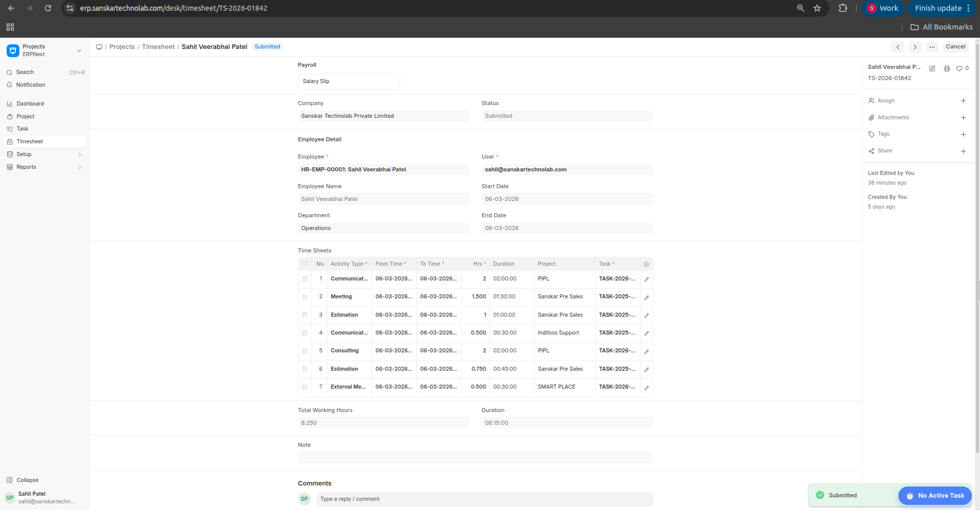
Task: Open the edit pencil beside Sahil Veerabhai P...
Action: 933,68
